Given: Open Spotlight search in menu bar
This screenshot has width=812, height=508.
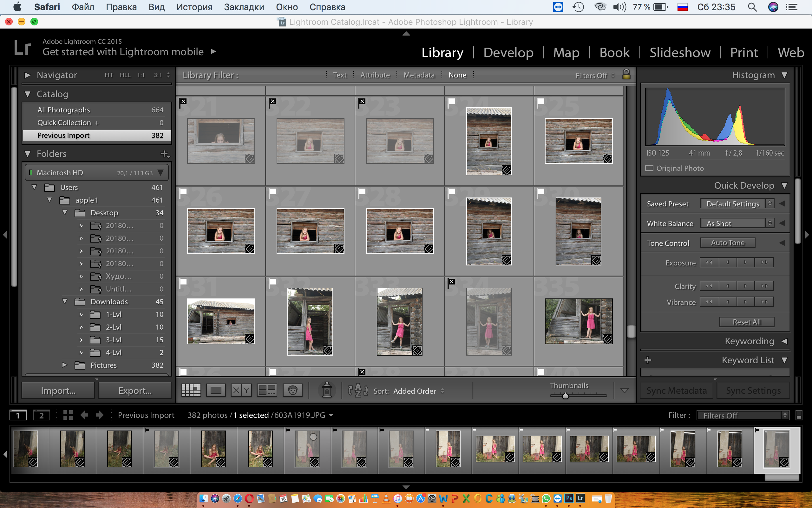Looking at the screenshot, I should pyautogui.click(x=752, y=7).
